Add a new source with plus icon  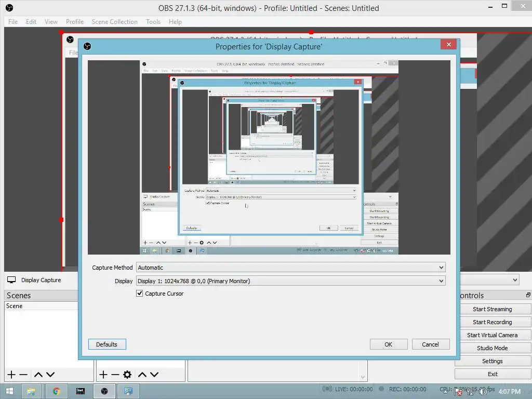[x=103, y=375]
